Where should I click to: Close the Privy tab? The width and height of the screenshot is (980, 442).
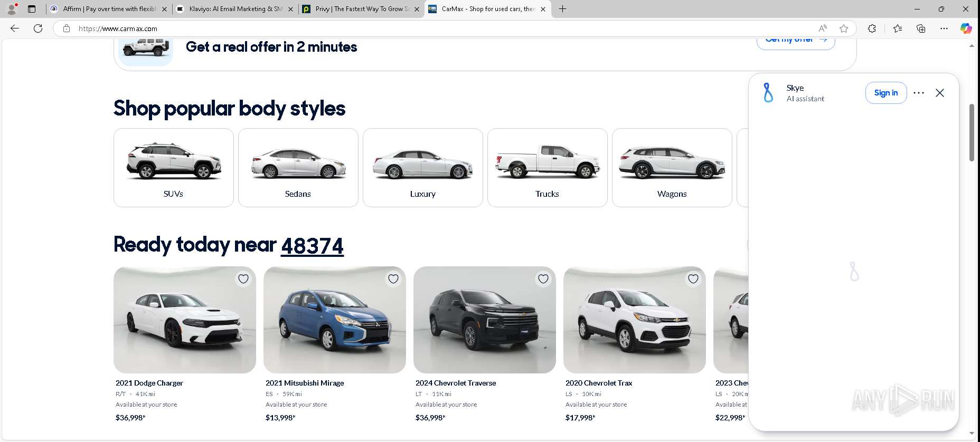point(417,9)
